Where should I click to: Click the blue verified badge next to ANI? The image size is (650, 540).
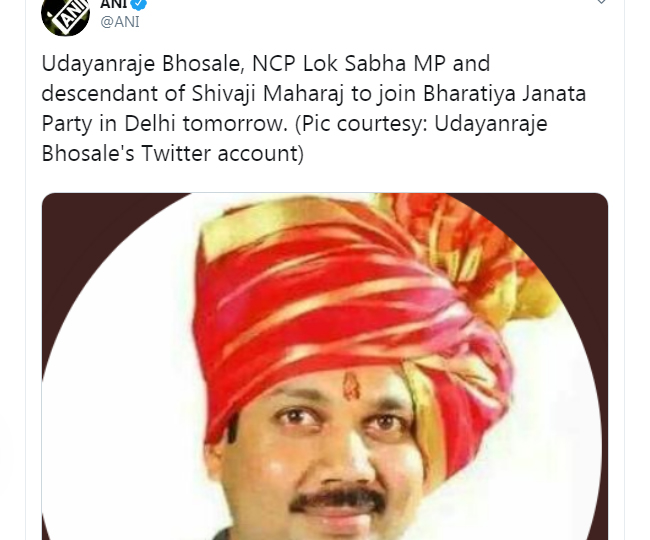tap(138, 4)
